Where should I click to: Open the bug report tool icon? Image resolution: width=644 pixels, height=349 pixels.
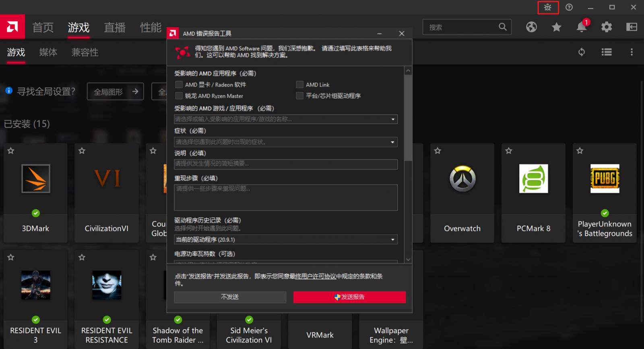(548, 7)
